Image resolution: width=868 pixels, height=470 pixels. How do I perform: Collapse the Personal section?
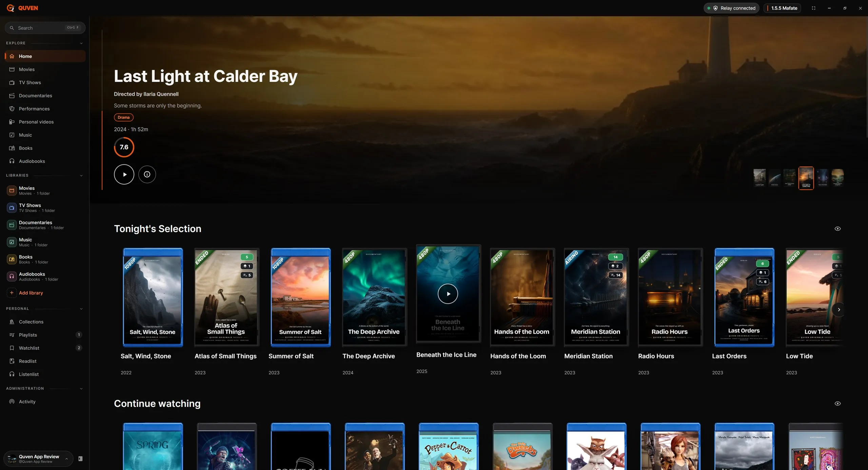point(81,309)
